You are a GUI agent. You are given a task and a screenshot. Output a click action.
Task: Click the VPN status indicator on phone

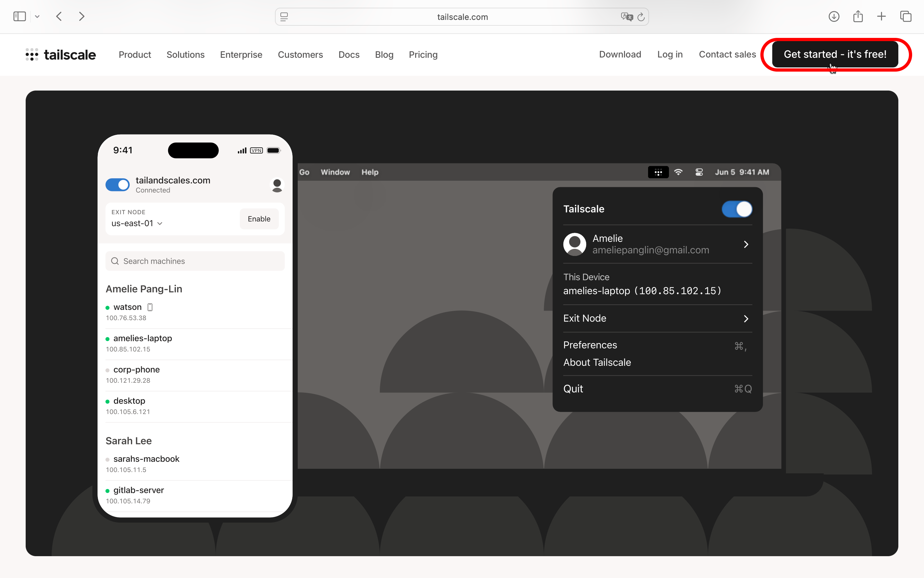click(256, 151)
